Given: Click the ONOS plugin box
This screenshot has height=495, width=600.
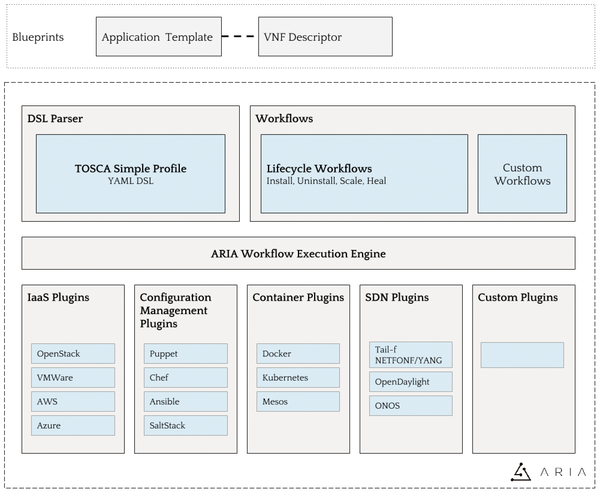Looking at the screenshot, I should (411, 405).
